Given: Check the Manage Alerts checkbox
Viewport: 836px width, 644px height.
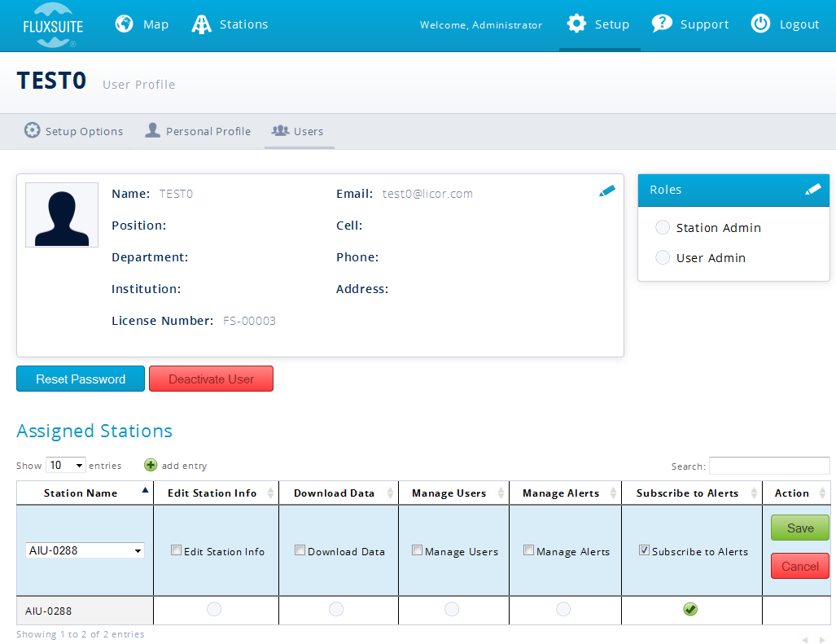Looking at the screenshot, I should pos(528,550).
